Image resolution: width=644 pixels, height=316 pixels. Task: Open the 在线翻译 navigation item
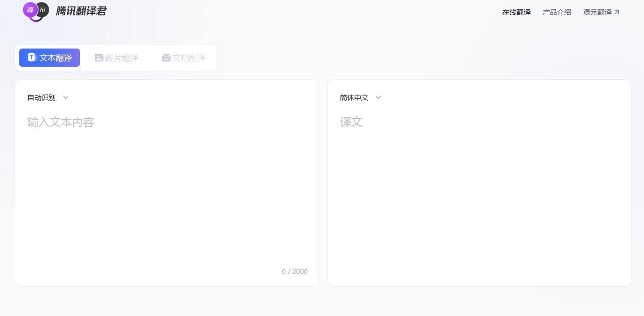[517, 12]
